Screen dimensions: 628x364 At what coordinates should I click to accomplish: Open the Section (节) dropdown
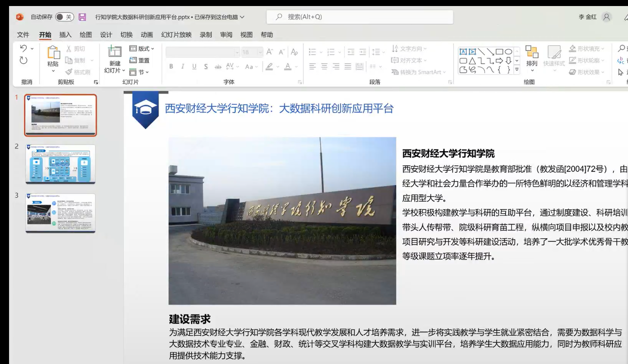tap(139, 72)
